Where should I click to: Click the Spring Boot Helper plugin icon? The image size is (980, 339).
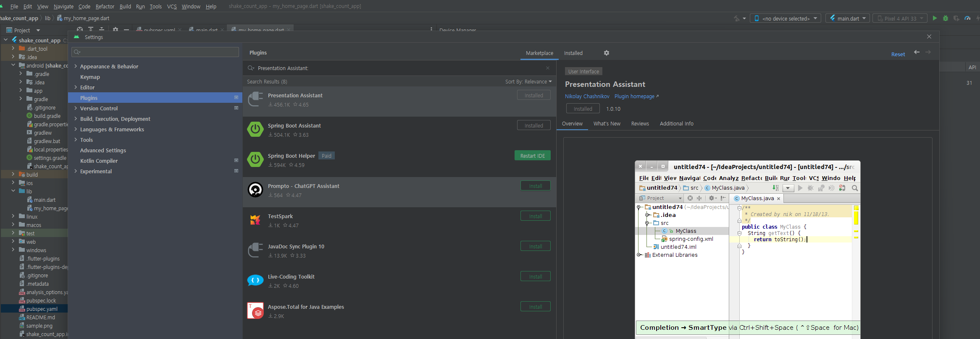pyautogui.click(x=255, y=159)
